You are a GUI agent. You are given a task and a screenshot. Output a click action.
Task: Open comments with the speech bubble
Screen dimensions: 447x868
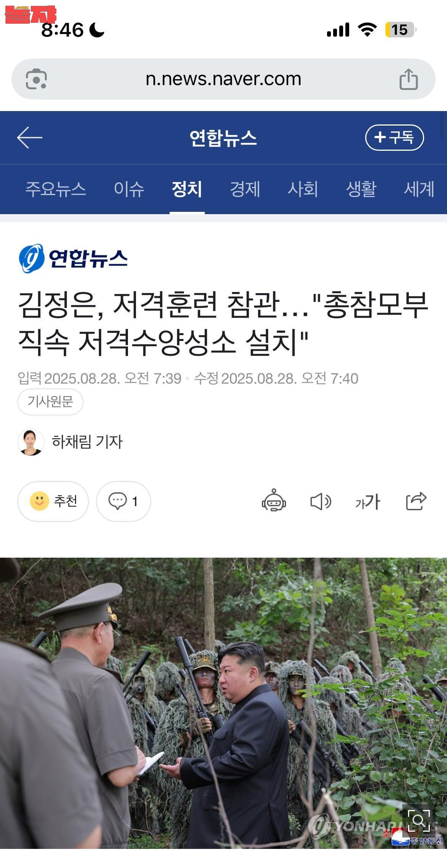123,501
